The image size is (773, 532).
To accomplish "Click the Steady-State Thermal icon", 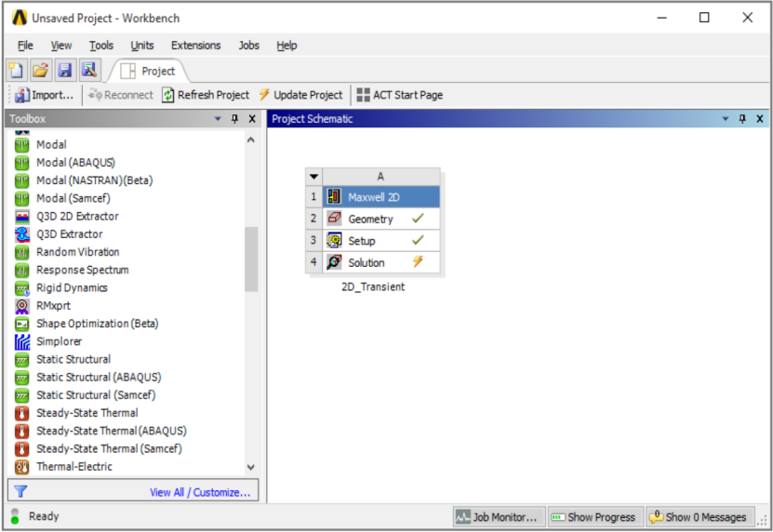I will point(21,413).
